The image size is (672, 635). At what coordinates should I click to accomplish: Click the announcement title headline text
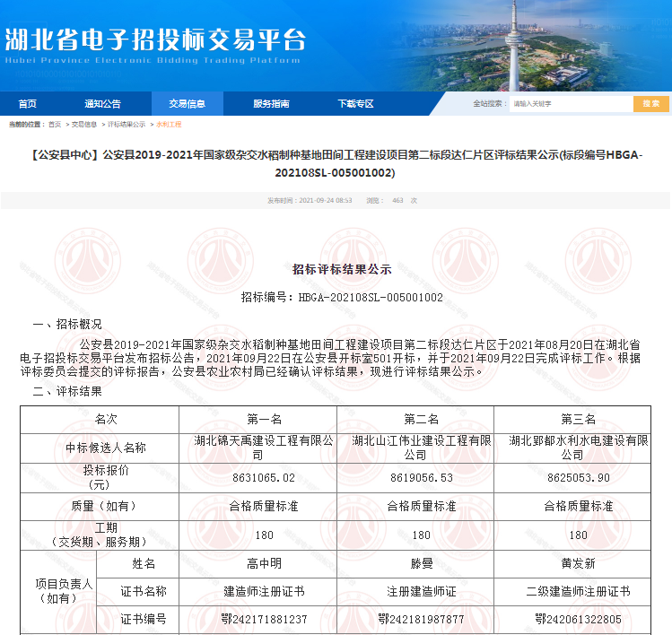(336, 163)
